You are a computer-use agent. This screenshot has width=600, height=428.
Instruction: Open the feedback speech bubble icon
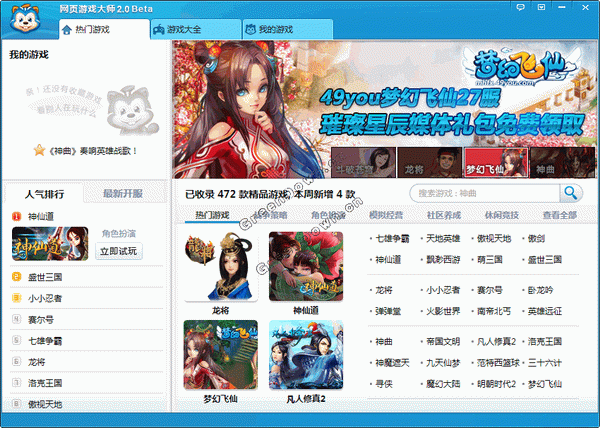click(x=520, y=7)
